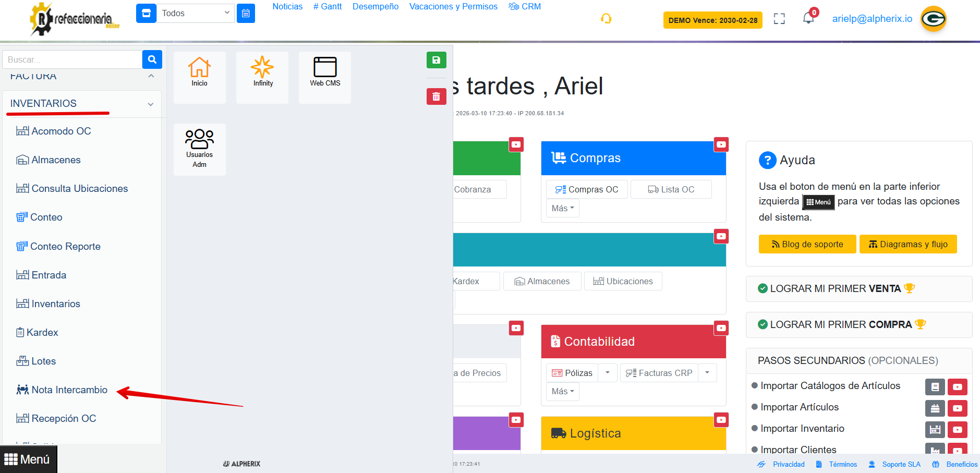Open the Usuarios Adm shortcut
The image size is (980, 473).
coord(199,149)
